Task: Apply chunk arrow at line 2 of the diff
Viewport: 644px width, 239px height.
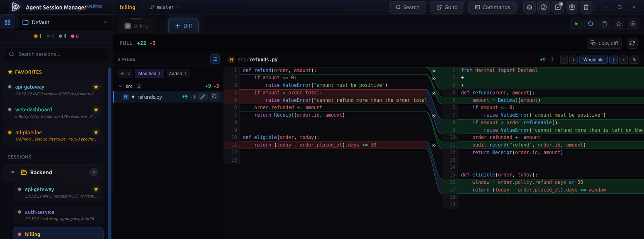Action: pos(434,78)
